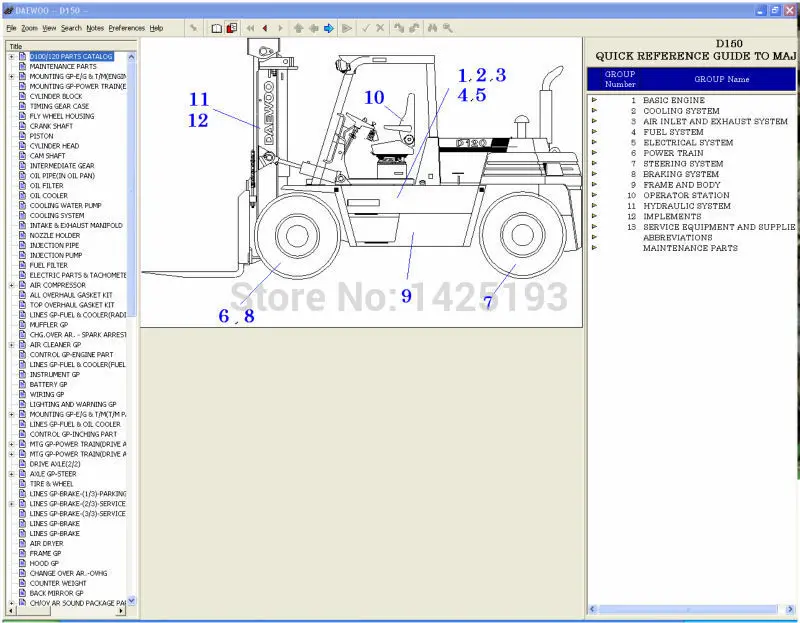Click the double left arrow toolbar icon
Screen dimensions: 800x623
[x=250, y=28]
